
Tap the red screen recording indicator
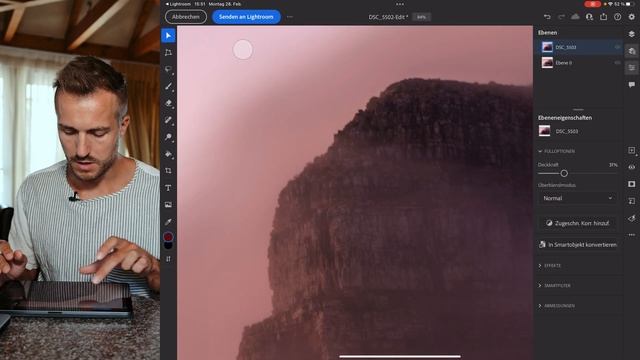point(592,4)
